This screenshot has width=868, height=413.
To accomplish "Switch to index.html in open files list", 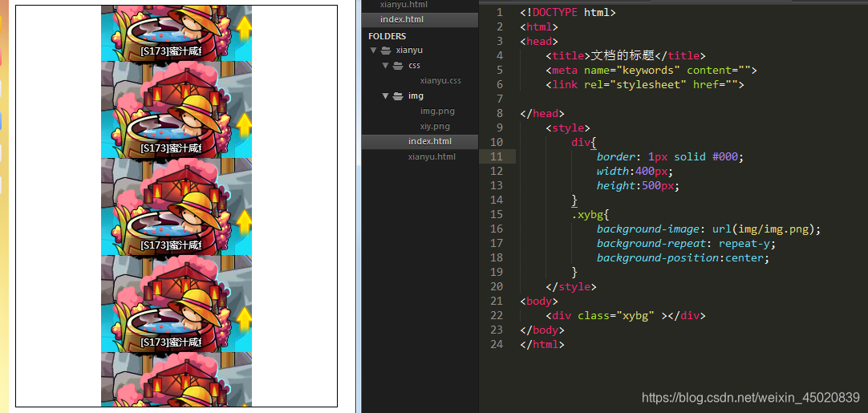I will tap(402, 20).
